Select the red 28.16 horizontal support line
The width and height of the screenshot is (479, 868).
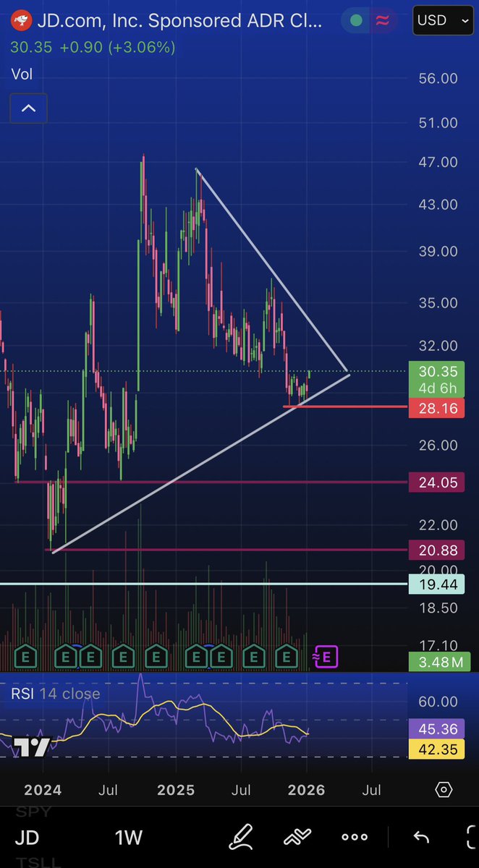[x=345, y=407]
